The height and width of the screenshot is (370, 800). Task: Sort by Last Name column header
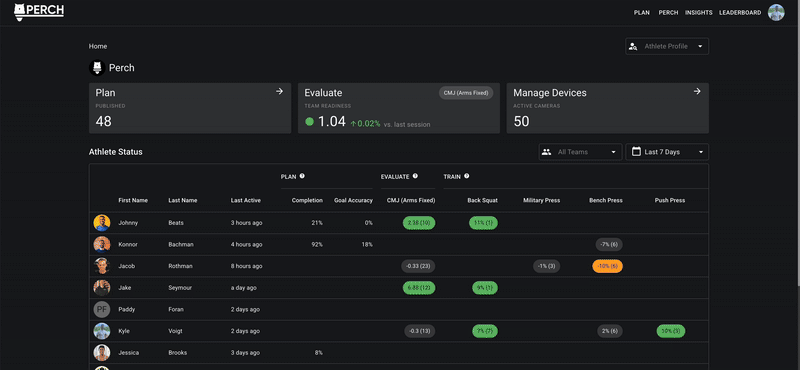click(183, 201)
